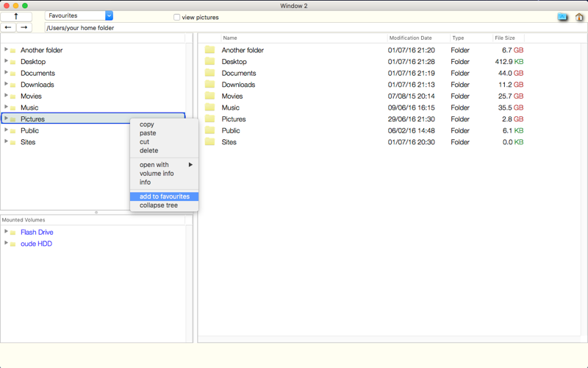Choose copy from the context menu
Screen dimensions: 588x368
coord(164,124)
